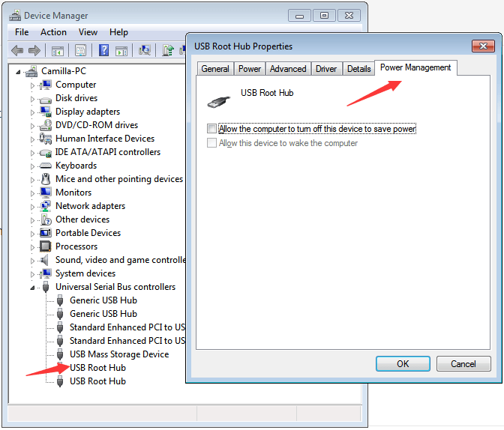Expand the Computer tree node
Image resolution: width=504 pixels, height=430 pixels.
[32, 85]
